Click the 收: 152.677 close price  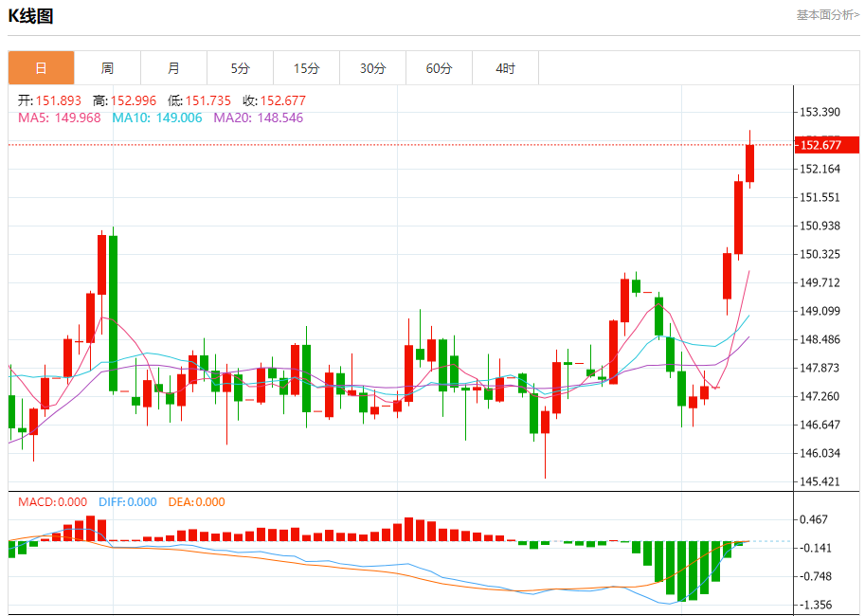coord(274,100)
